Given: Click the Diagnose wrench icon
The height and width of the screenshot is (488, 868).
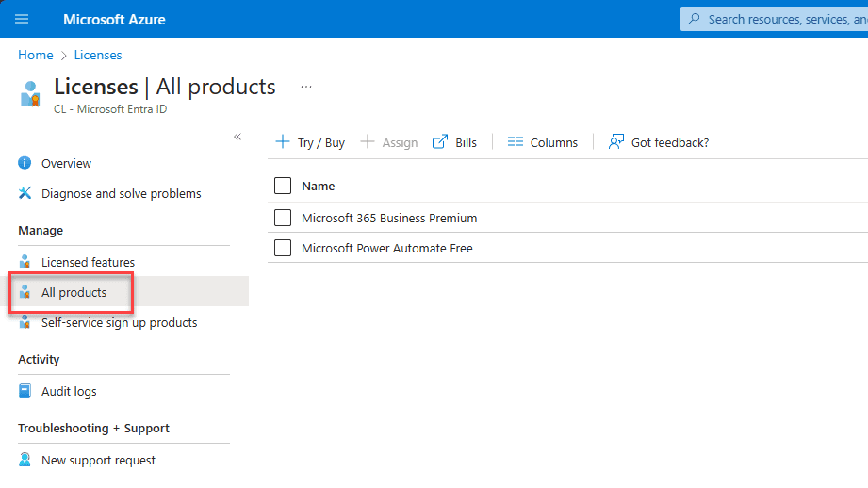Looking at the screenshot, I should click(x=25, y=192).
